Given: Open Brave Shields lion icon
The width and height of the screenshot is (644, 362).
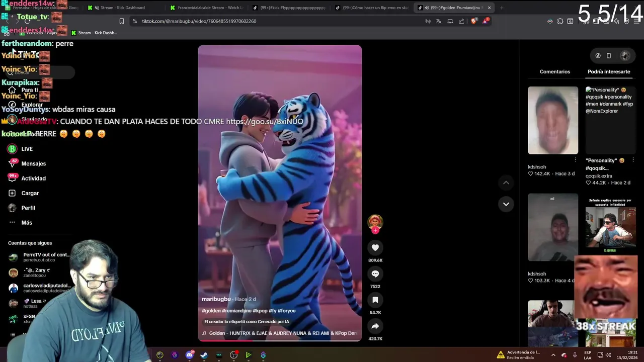Looking at the screenshot, I should click(473, 21).
